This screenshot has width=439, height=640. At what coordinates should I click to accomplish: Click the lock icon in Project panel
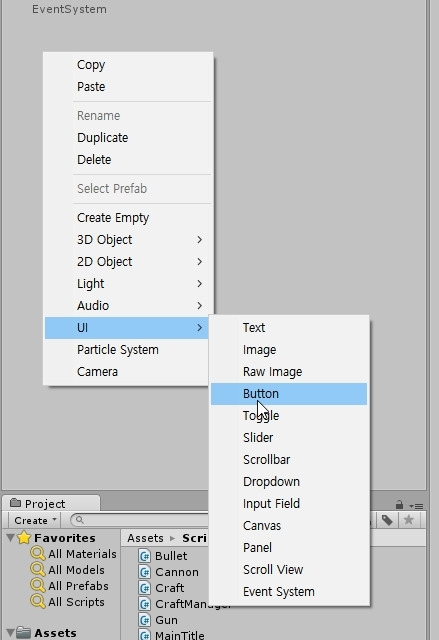point(399,505)
